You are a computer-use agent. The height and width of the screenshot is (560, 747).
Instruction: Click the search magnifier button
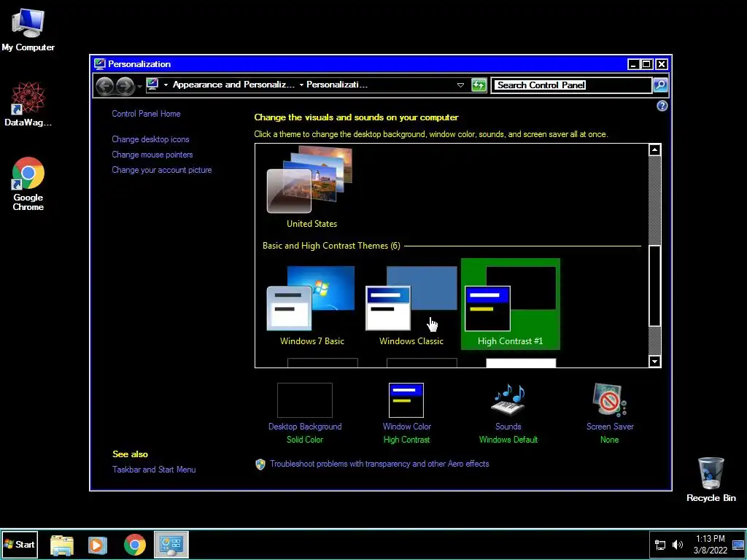pyautogui.click(x=660, y=85)
